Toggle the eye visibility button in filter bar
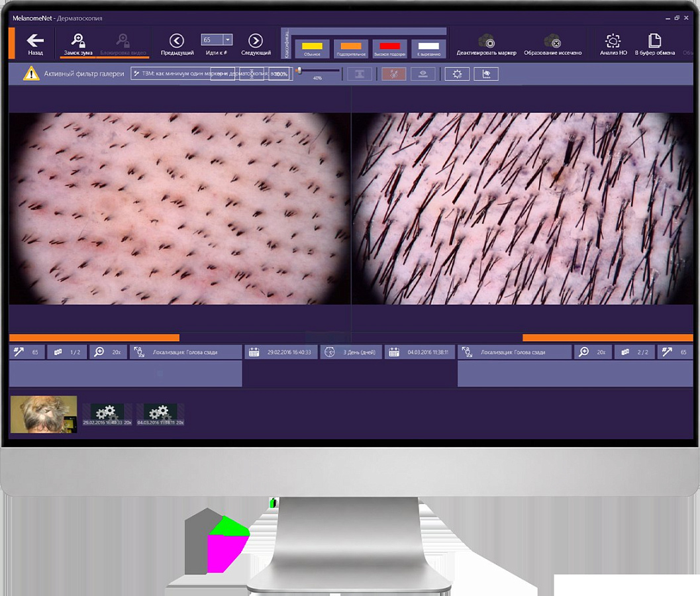Viewport: 700px width, 596px height. coord(423,74)
